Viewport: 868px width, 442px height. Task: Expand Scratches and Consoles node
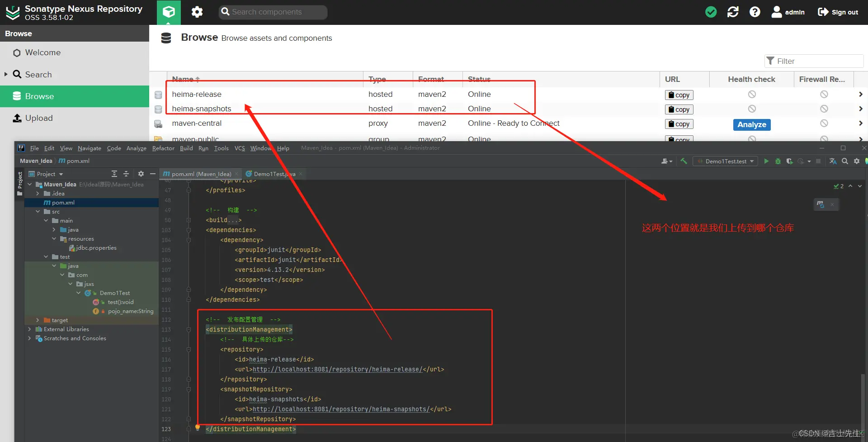[x=29, y=338]
